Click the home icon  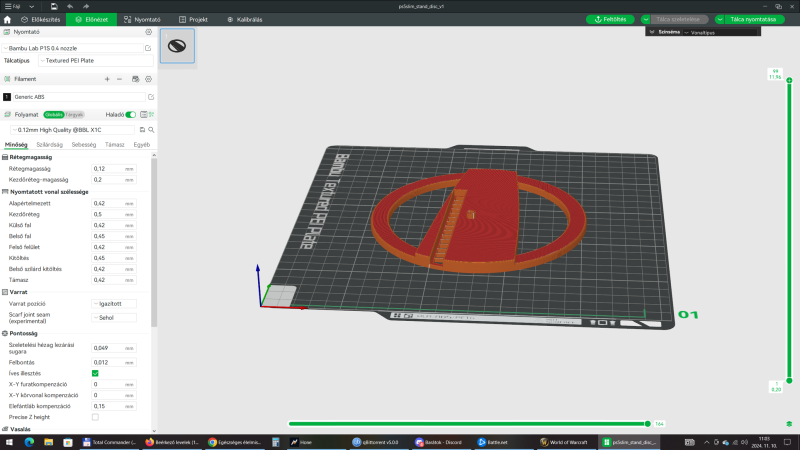tap(7, 19)
